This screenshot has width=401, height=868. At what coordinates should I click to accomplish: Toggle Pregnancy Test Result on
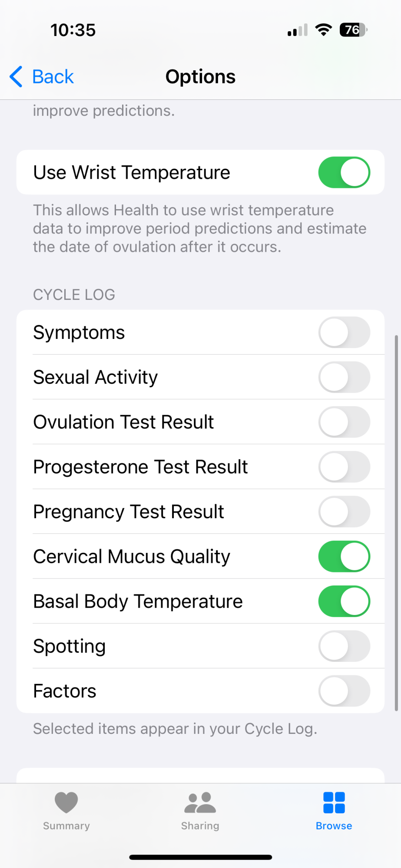click(x=344, y=512)
